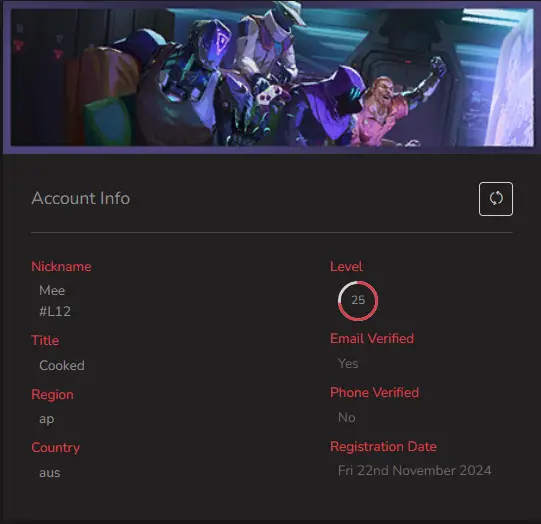The image size is (541, 524).
Task: Click the refresh account info icon
Action: click(x=495, y=199)
